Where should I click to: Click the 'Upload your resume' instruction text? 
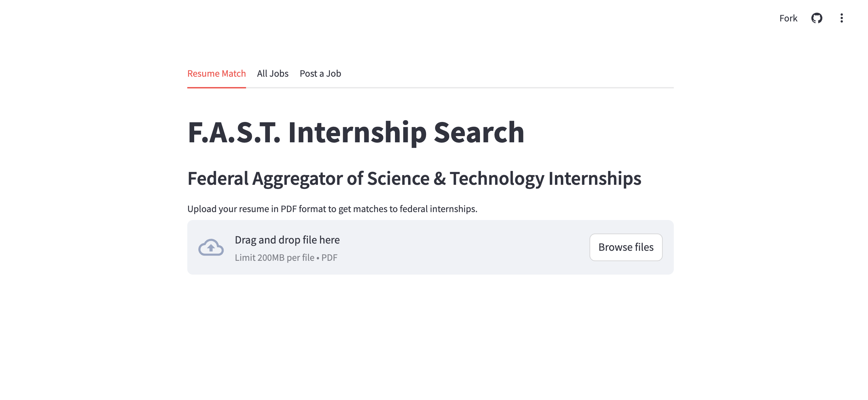click(332, 209)
